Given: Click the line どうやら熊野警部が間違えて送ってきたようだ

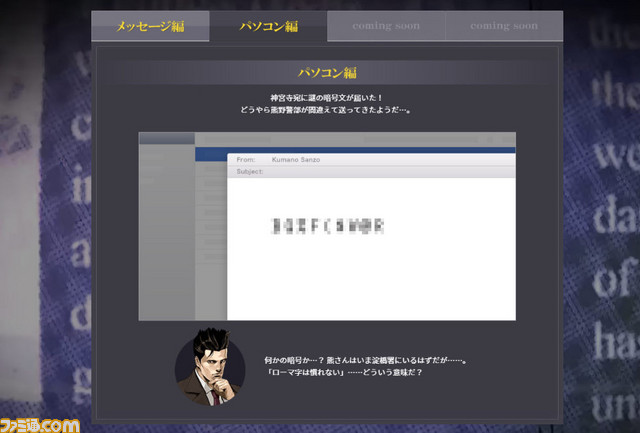Looking at the screenshot, I should pos(325,110).
